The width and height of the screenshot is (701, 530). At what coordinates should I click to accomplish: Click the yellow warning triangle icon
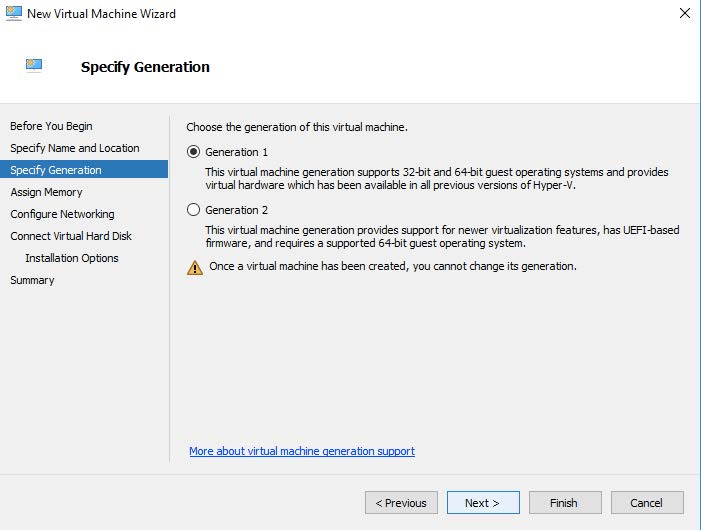(x=195, y=267)
